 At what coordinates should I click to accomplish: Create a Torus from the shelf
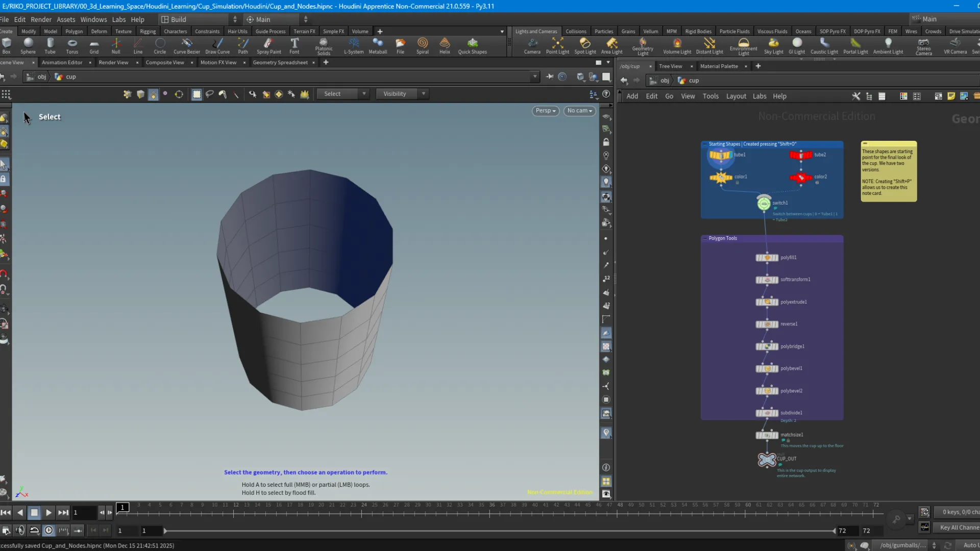coord(71,45)
